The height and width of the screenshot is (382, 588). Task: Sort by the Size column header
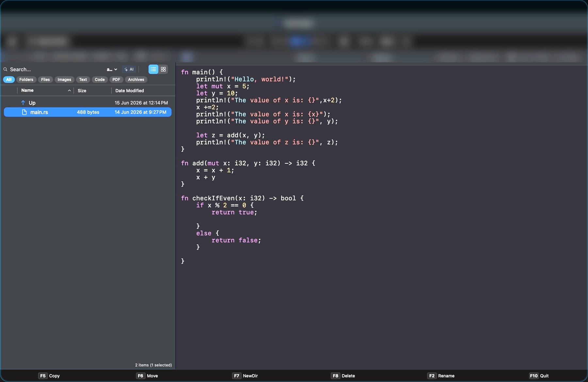coord(82,91)
